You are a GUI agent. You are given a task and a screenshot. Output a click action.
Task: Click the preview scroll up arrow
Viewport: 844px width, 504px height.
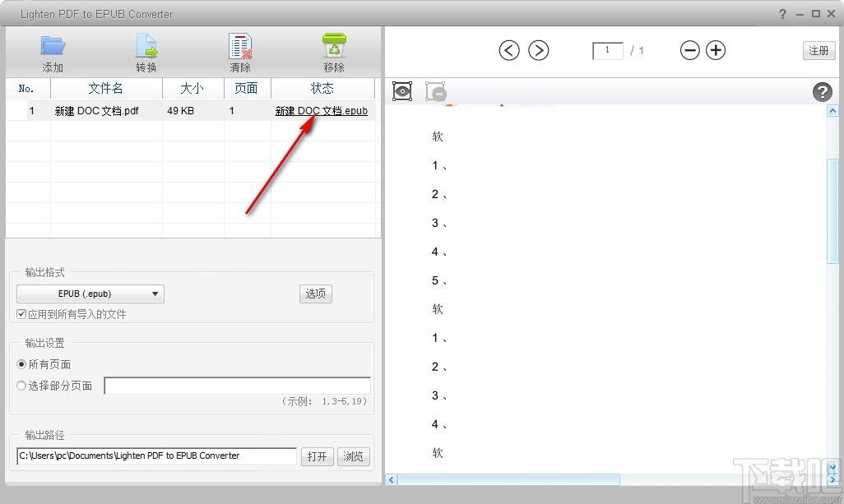[x=832, y=111]
